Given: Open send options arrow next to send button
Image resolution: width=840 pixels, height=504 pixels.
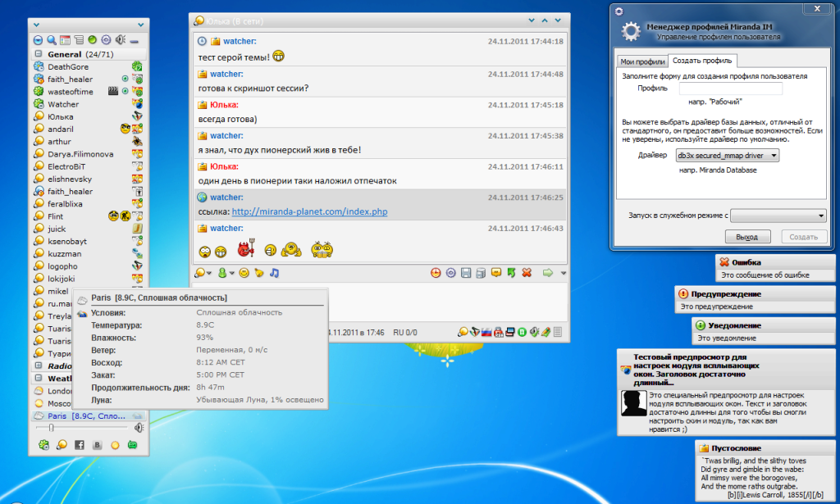Looking at the screenshot, I should (x=563, y=273).
